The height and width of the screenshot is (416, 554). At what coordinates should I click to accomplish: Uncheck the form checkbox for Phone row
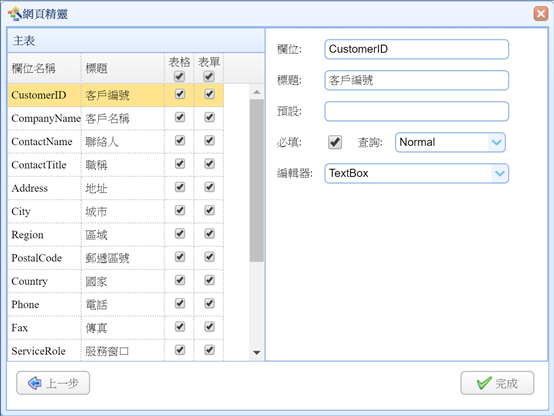coord(210,304)
